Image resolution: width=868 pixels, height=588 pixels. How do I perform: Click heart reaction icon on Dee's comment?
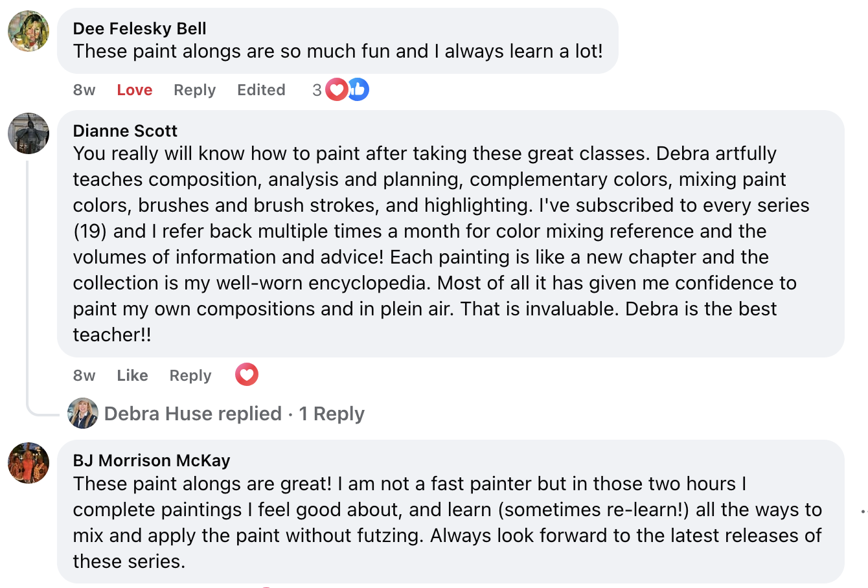pos(336,89)
